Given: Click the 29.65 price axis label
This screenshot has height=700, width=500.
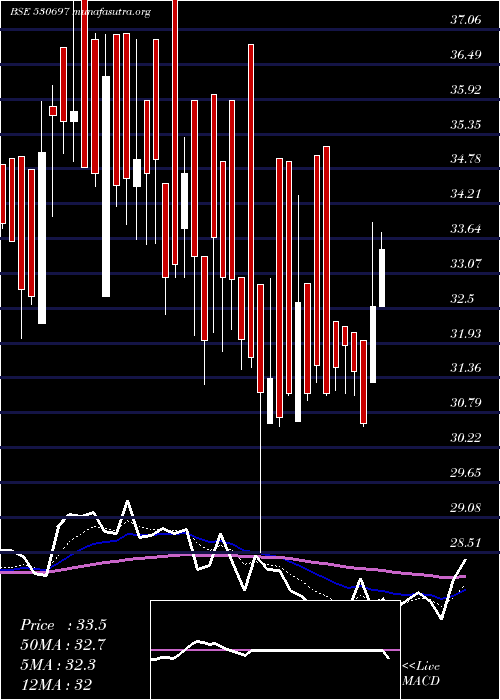Looking at the screenshot, I should pos(466,472).
